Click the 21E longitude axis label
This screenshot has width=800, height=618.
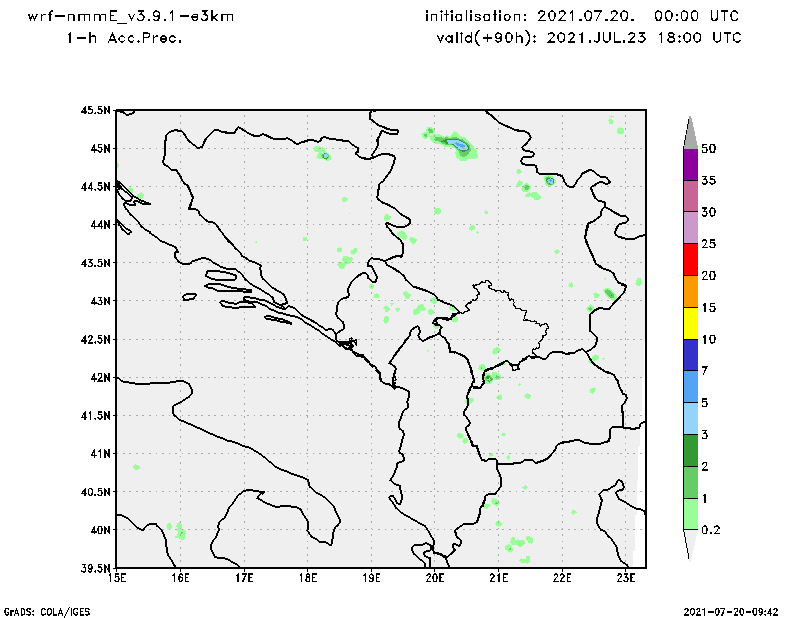pos(498,578)
